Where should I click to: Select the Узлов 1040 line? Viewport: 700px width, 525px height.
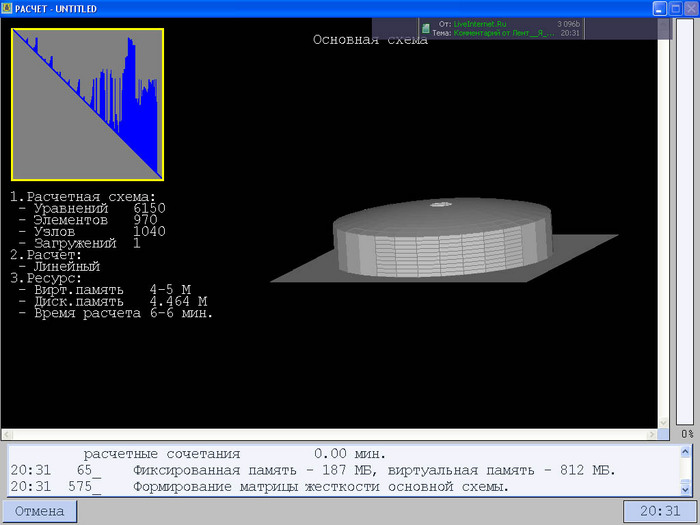click(x=92, y=232)
